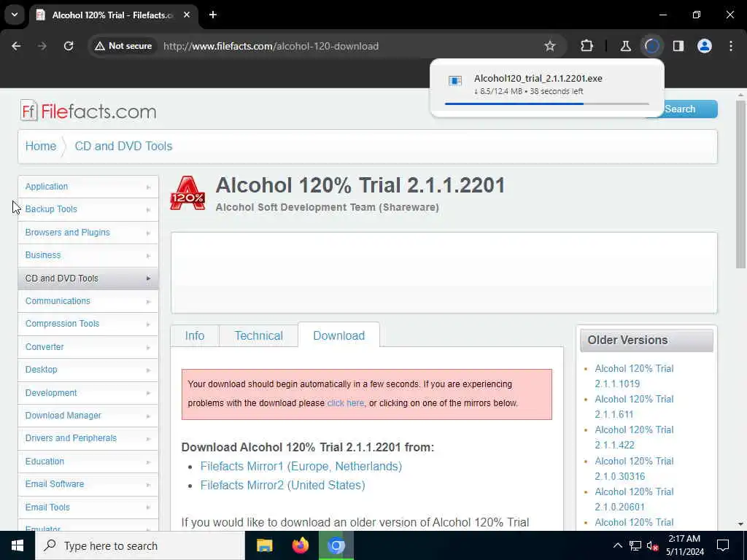Image resolution: width=747 pixels, height=560 pixels.
Task: Open Application category in sidebar
Action: coord(88,187)
